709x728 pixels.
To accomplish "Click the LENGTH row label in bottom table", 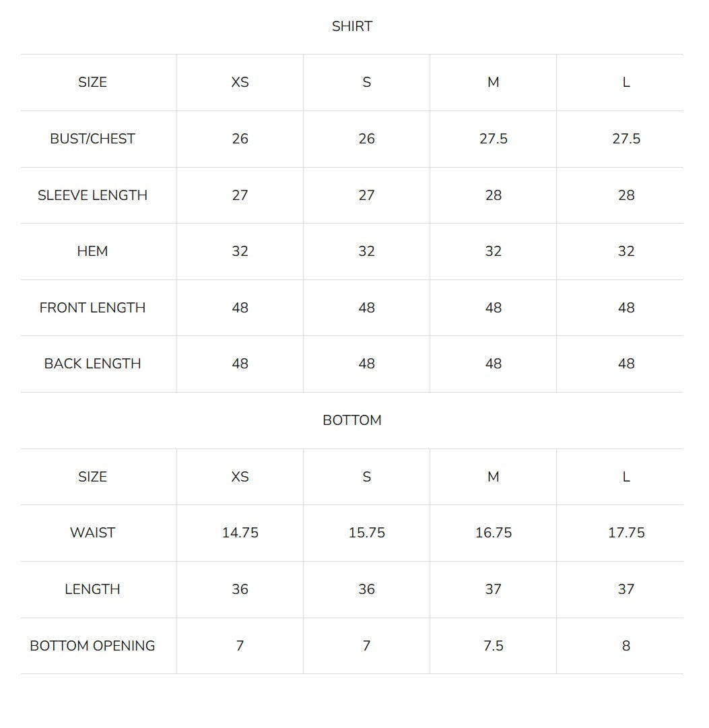I will (x=92, y=589).
